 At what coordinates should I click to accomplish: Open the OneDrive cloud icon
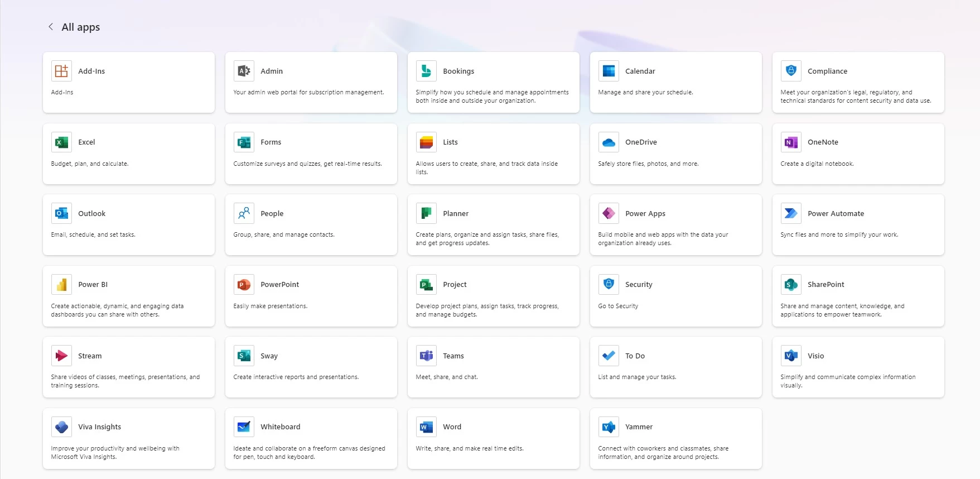(609, 142)
